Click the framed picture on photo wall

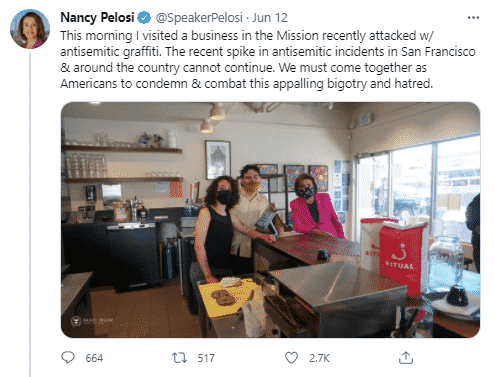pos(218,159)
